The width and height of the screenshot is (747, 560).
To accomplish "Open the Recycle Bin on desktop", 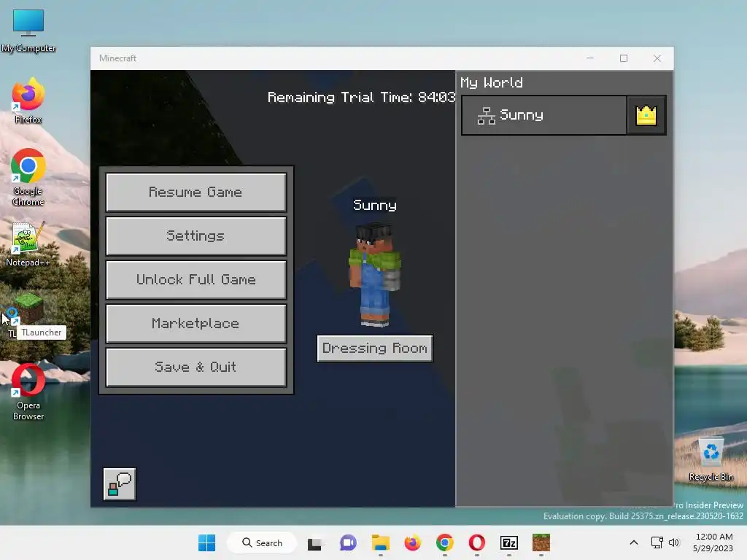I will click(711, 459).
